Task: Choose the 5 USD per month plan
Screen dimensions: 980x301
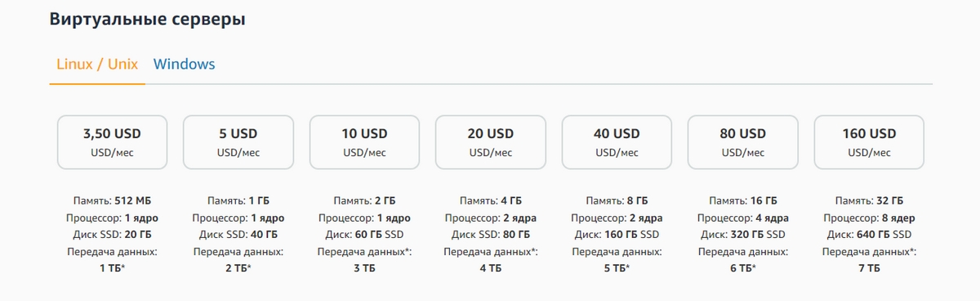Action: [238, 142]
